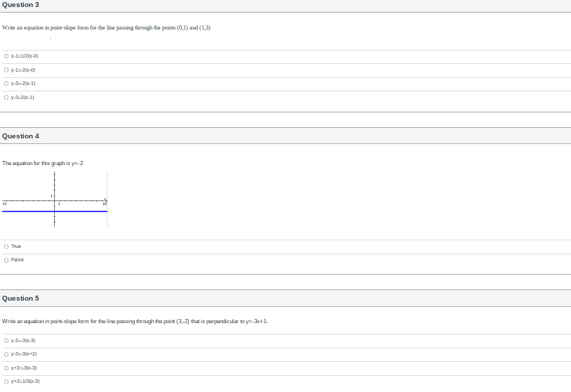Click the Question 4 heading
The image size is (571, 392).
(x=20, y=136)
